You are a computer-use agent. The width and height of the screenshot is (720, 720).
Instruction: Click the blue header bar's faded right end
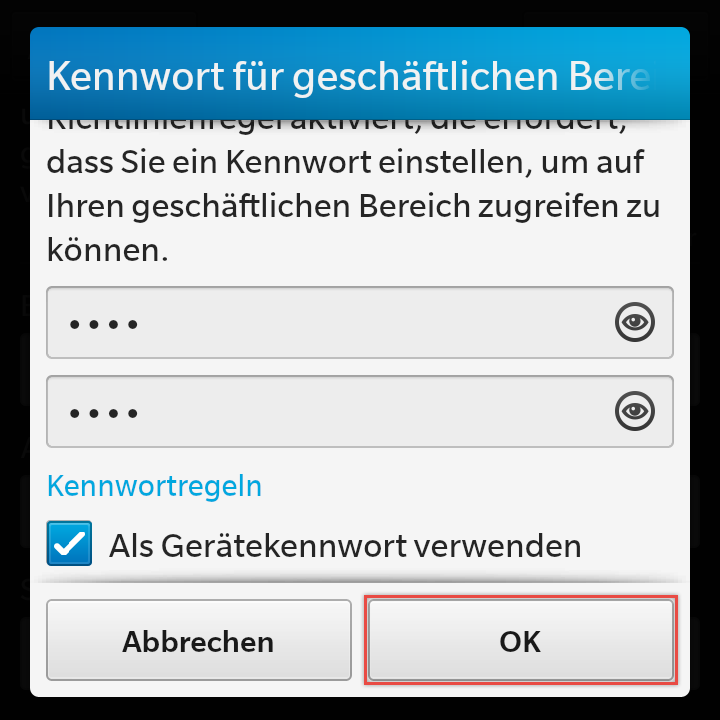666,73
